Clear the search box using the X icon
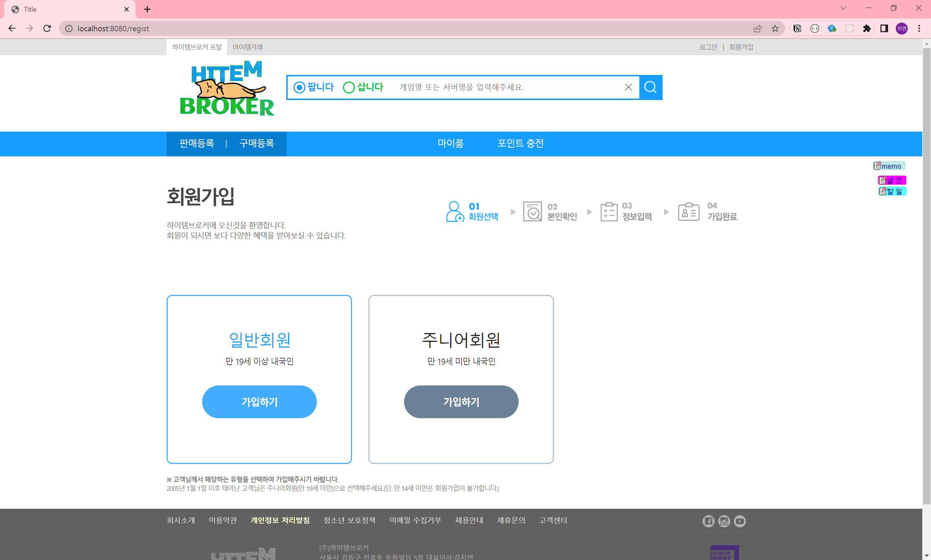Viewport: 931px width, 560px height. (x=628, y=87)
